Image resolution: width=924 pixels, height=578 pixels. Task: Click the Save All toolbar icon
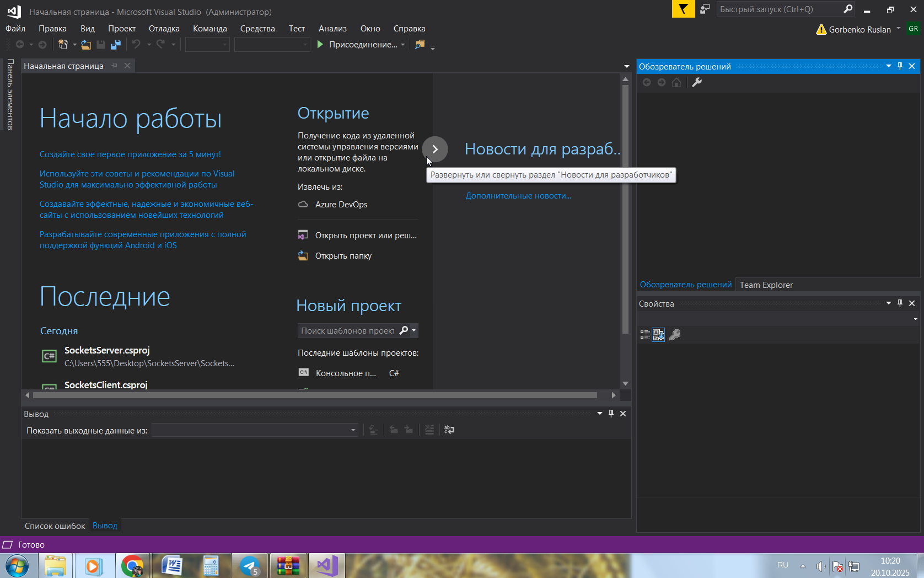(116, 45)
